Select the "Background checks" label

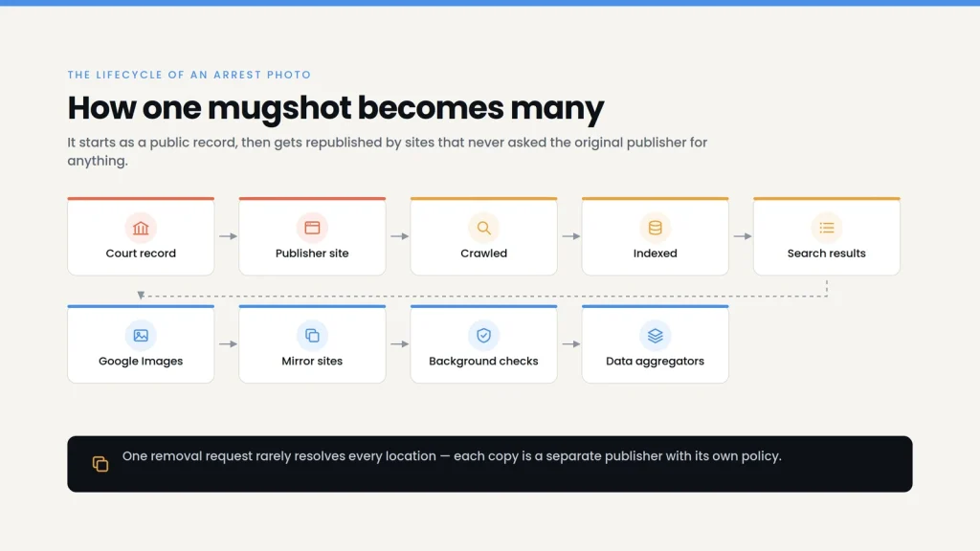[483, 361]
